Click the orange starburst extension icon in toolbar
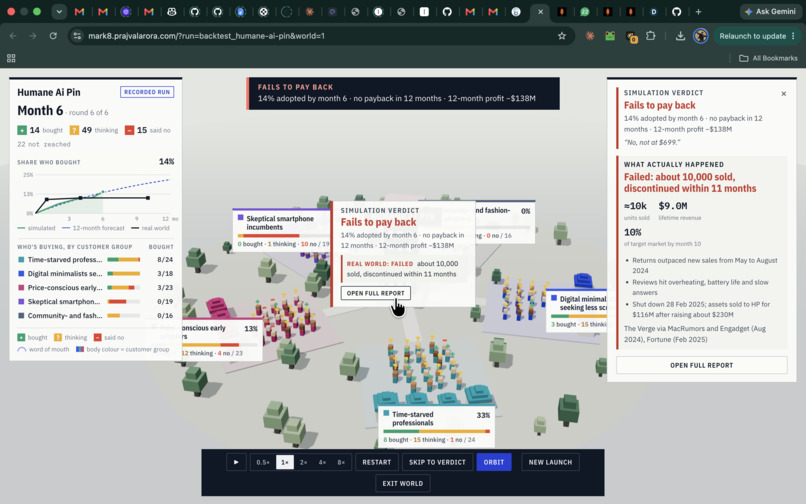 (590, 35)
